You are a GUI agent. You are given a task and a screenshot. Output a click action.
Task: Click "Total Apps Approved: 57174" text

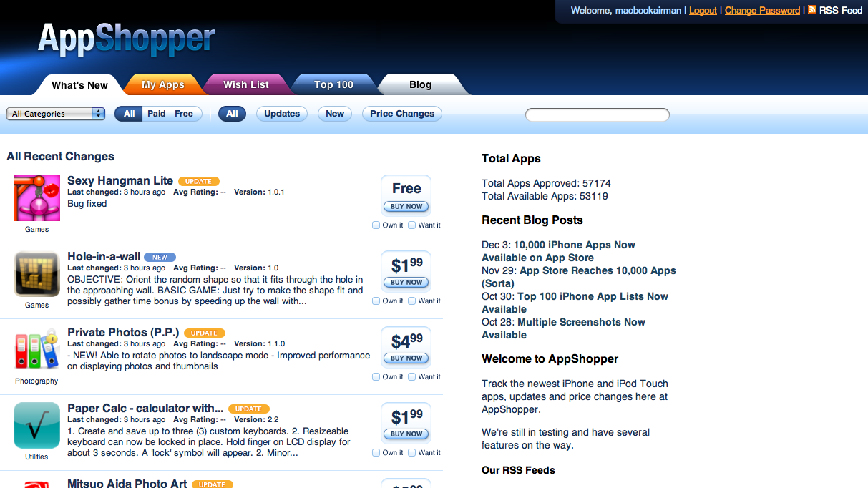pos(546,183)
